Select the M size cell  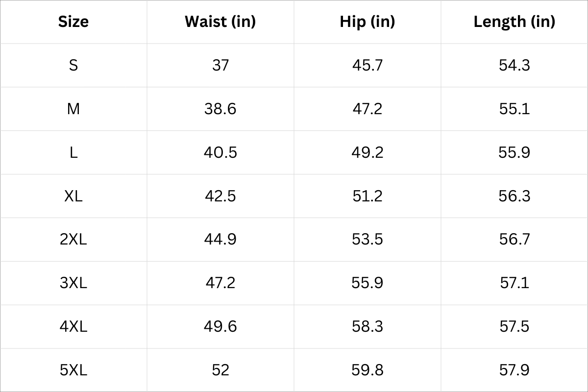point(73,109)
